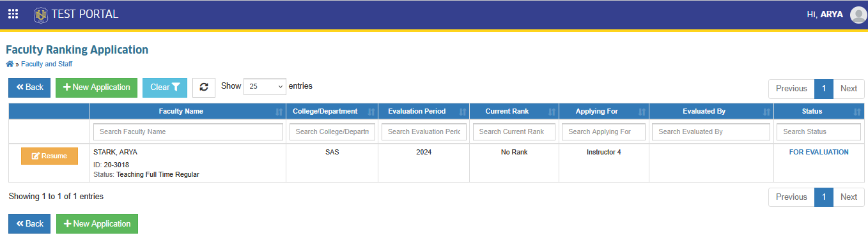Open the Show entries dropdown
This screenshot has width=868, height=240.
click(265, 86)
